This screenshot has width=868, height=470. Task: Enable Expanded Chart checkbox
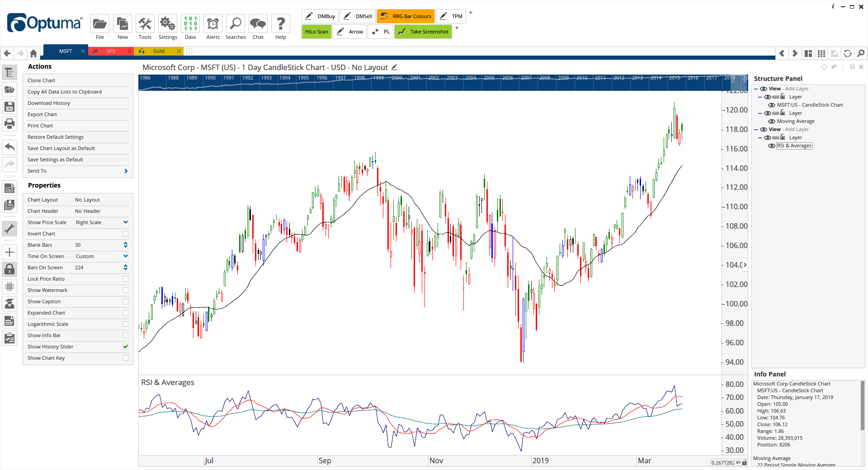[126, 313]
